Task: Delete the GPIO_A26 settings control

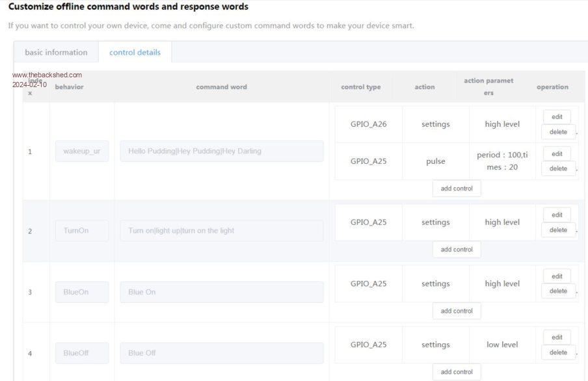Action: (x=558, y=132)
